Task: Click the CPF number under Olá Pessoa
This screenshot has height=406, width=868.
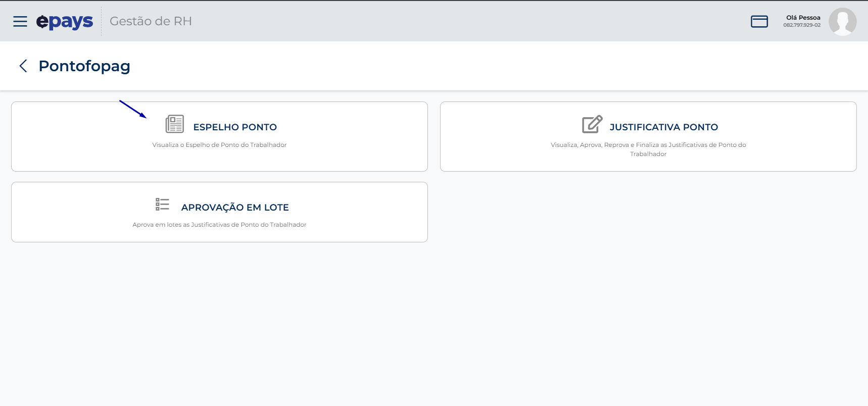Action: coord(802,25)
